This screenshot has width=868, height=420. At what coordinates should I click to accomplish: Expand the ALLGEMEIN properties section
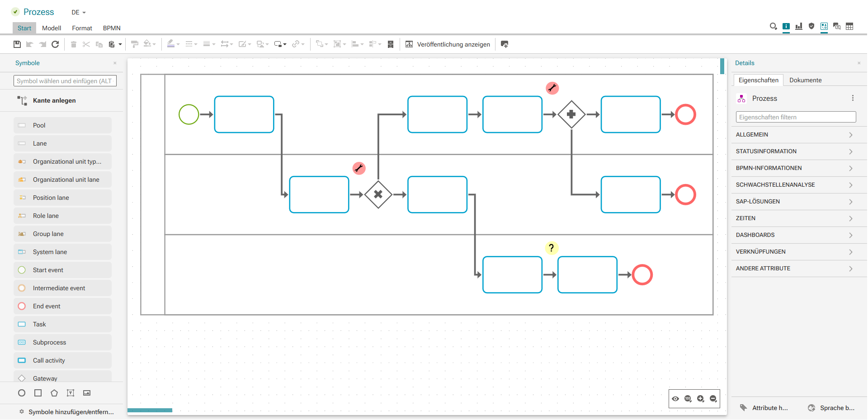click(x=794, y=135)
